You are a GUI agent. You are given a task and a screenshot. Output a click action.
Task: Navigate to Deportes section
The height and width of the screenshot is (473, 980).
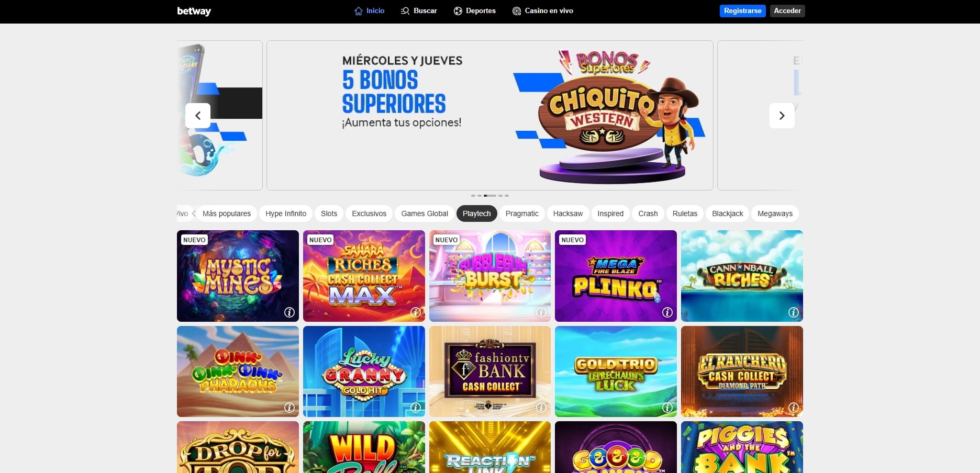(x=475, y=11)
